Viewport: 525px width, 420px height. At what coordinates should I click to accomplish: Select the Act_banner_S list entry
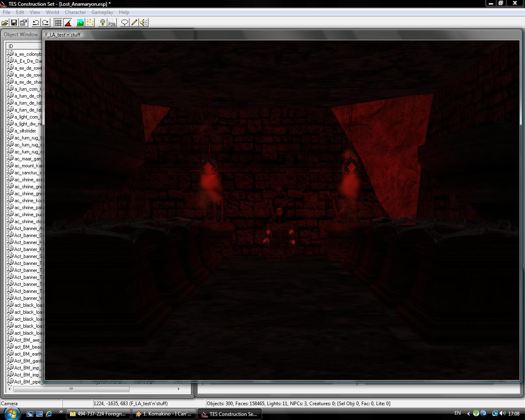[25, 256]
